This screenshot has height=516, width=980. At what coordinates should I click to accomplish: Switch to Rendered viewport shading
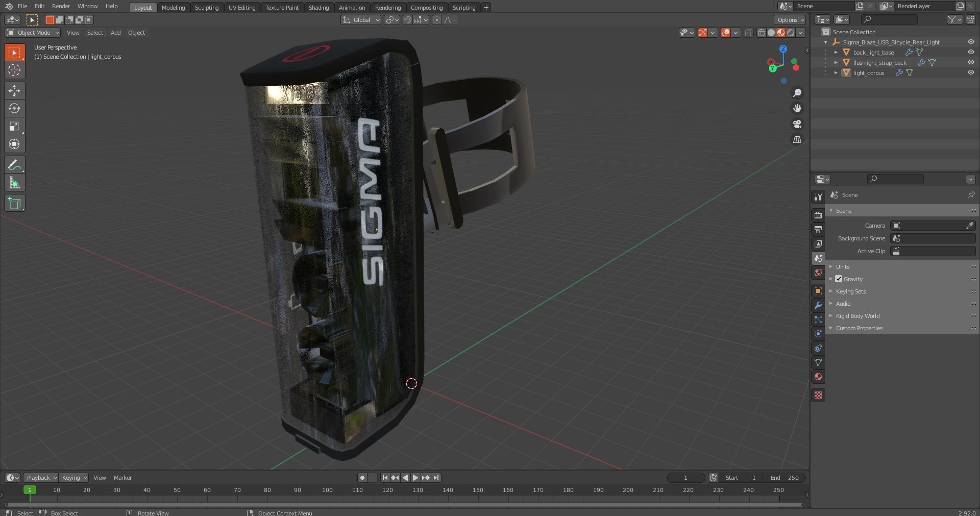click(x=791, y=33)
